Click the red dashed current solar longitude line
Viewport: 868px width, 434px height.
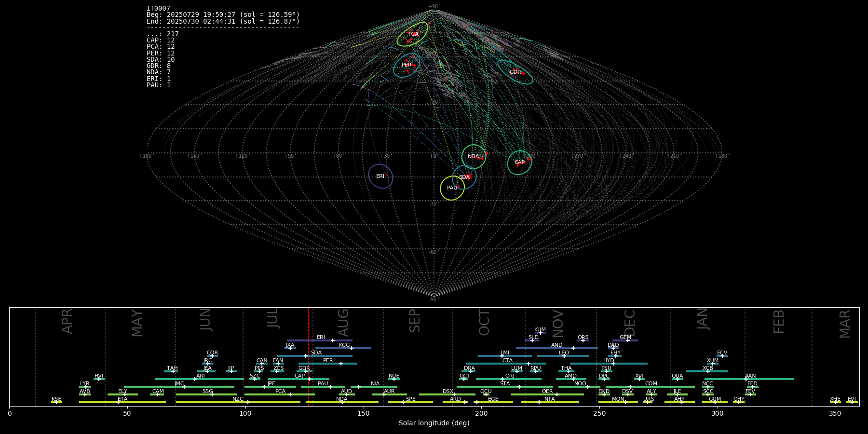tap(309, 356)
